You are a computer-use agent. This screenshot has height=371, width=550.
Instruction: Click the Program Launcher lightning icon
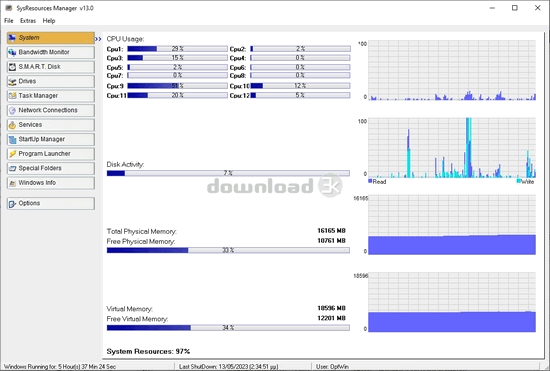12,154
